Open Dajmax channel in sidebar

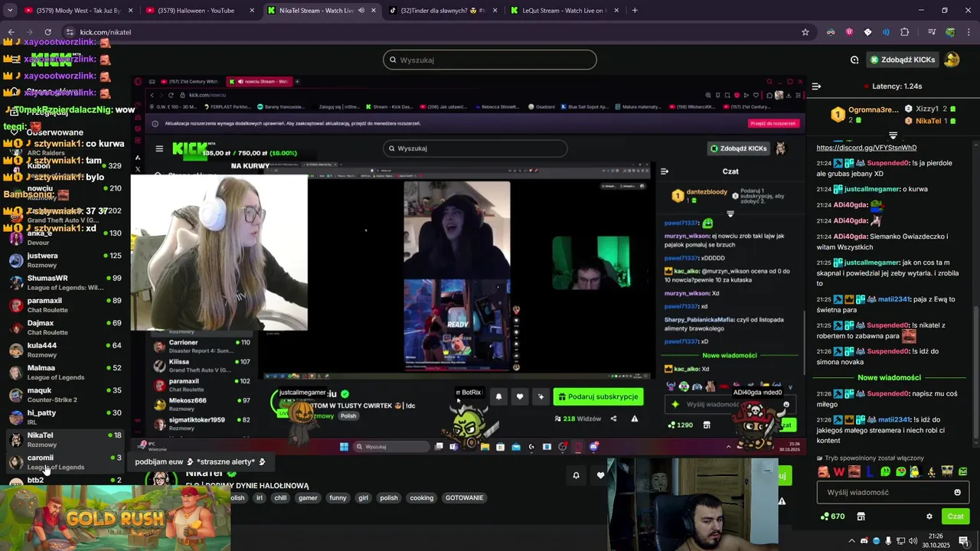[x=64, y=328]
